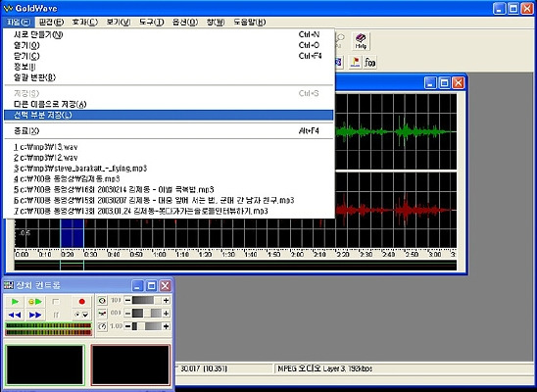Open the device controls properties button

click(81, 315)
